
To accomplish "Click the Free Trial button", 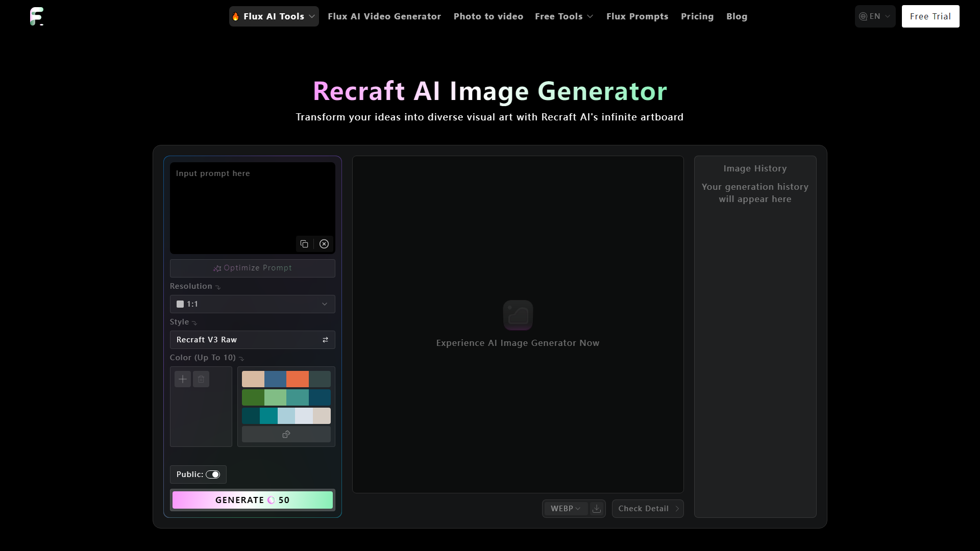I will (x=931, y=16).
